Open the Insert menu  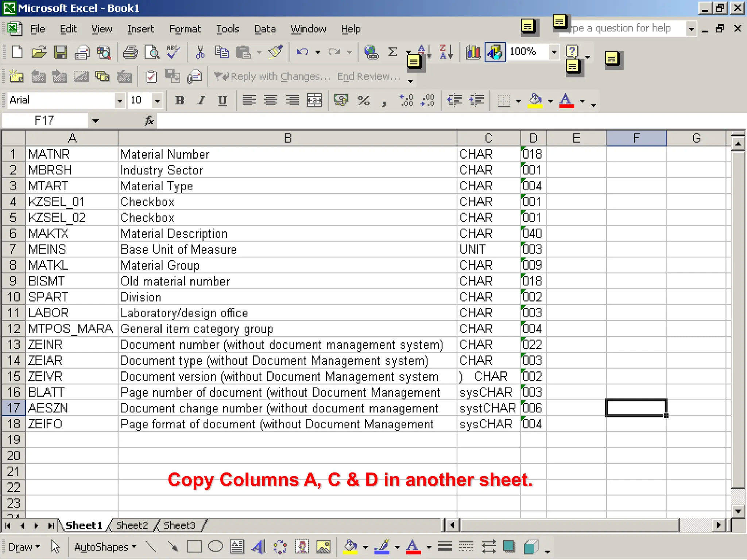(140, 29)
